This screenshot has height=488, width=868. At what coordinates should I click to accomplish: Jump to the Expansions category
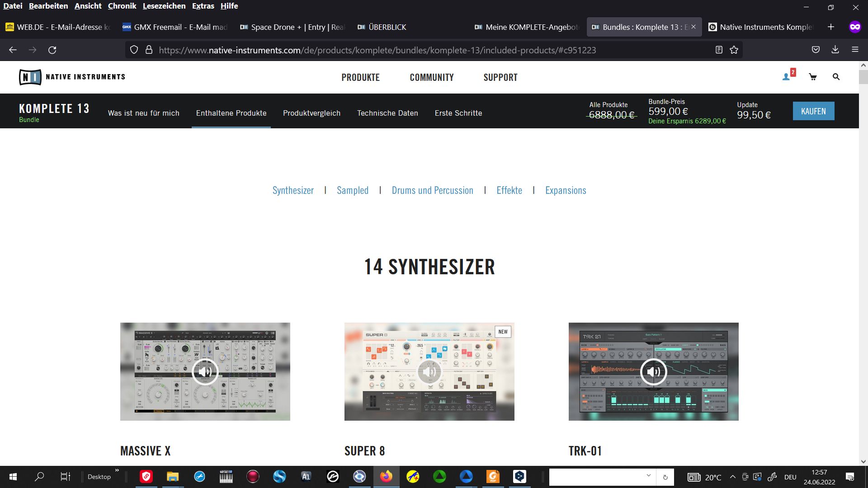(566, 190)
